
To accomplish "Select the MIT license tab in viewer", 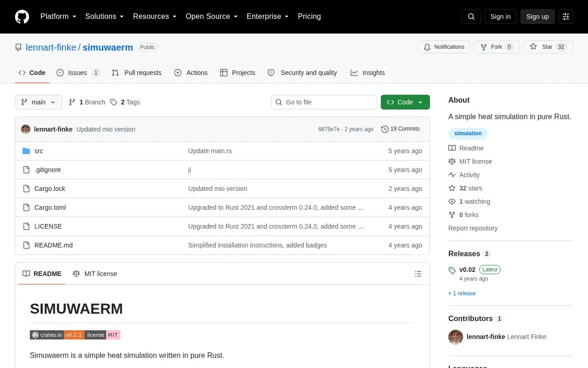I will click(95, 274).
